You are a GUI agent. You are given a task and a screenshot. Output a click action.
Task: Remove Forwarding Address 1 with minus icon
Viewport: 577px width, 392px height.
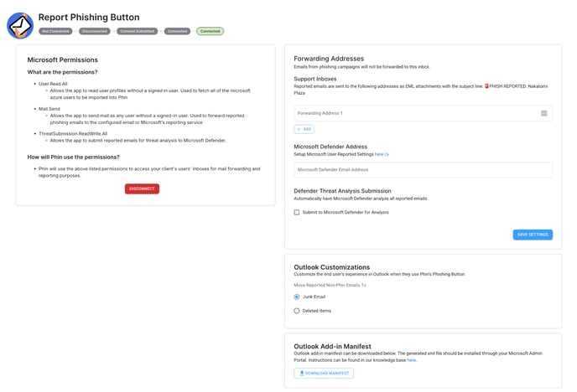tap(543, 112)
